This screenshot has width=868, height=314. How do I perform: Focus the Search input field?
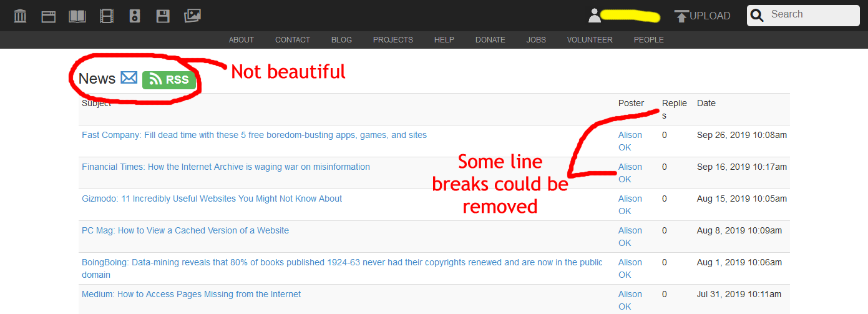(x=812, y=15)
